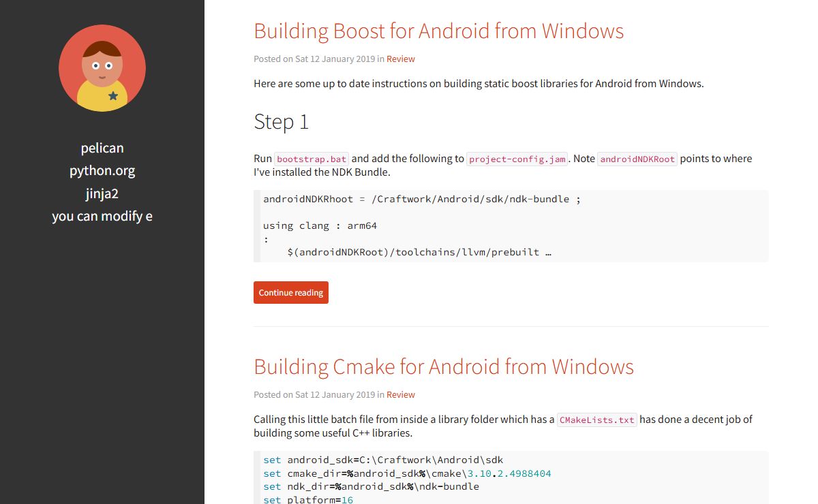Click the Boost post's 'Posted on' date text
This screenshot has height=504, width=818.
(x=314, y=59)
